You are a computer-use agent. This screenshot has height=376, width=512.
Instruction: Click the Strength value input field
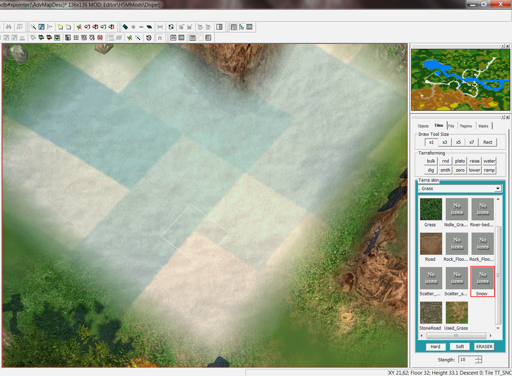467,360
